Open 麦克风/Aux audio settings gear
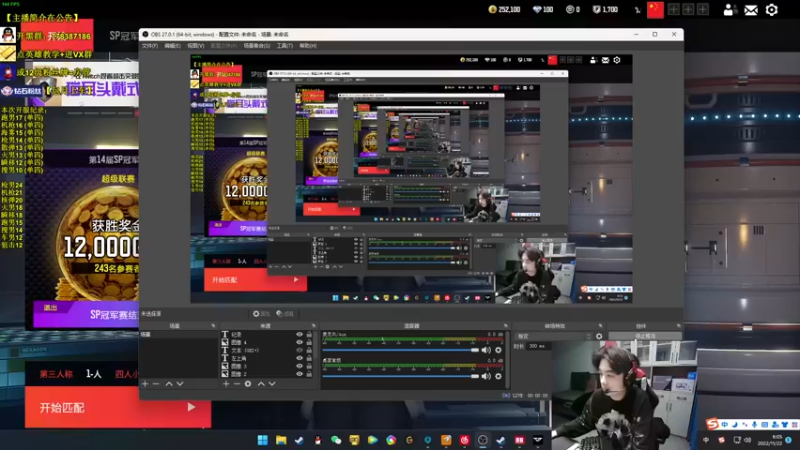Screen dimensions: 800x450 click(x=498, y=350)
